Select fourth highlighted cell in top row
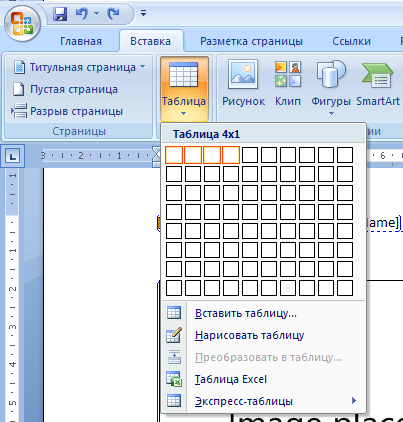Image resolution: width=403 pixels, height=422 pixels. click(231, 155)
